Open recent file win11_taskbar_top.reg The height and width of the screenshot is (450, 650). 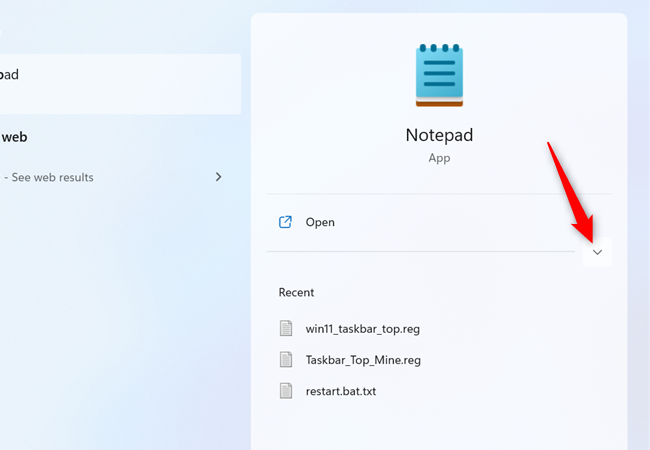(x=355, y=328)
